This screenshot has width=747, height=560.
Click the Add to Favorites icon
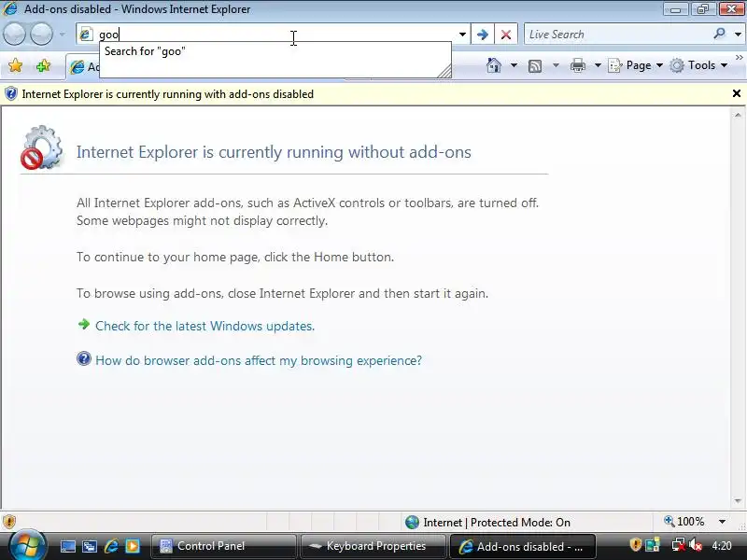pos(43,65)
